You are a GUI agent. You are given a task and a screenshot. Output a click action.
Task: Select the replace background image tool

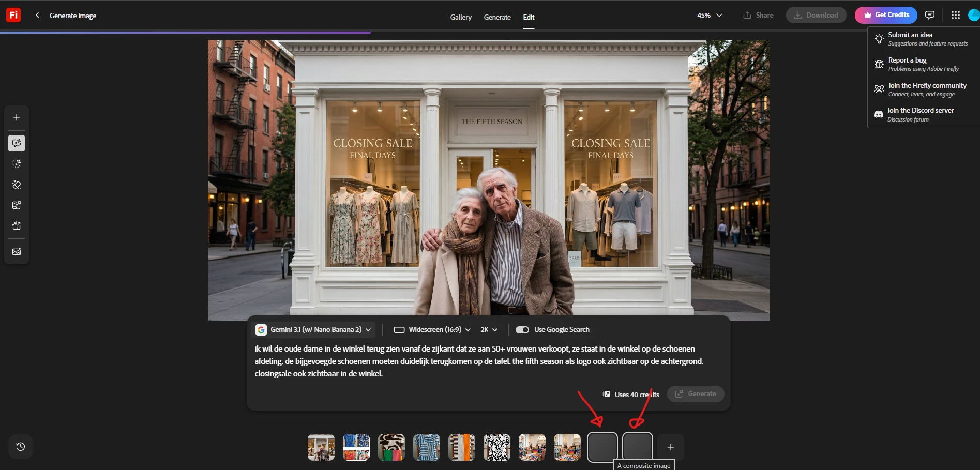point(17,205)
